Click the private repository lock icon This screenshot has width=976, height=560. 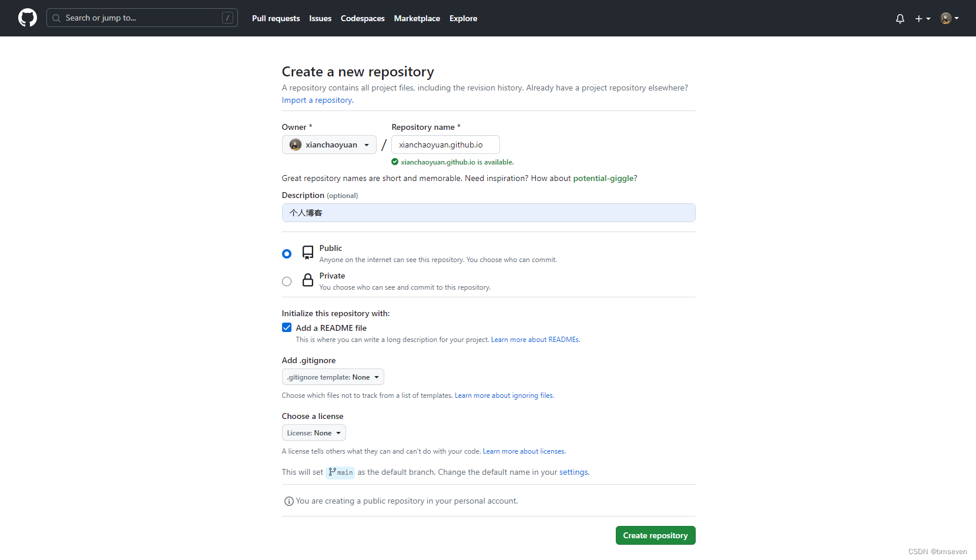pos(307,280)
